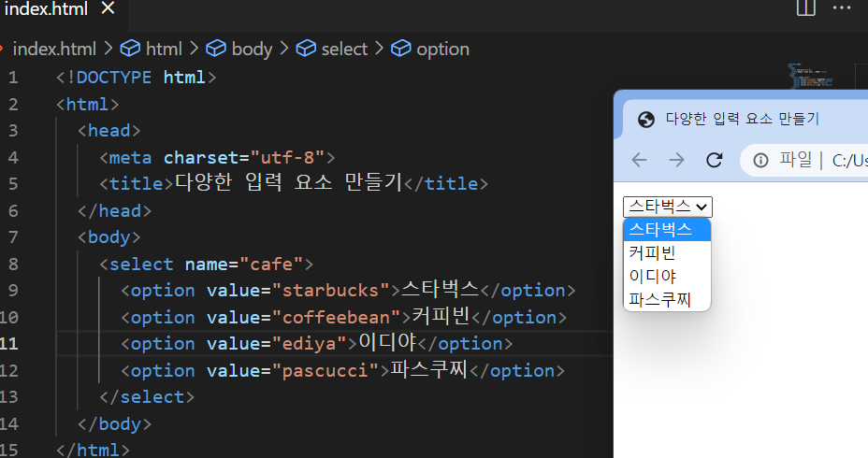Click 커피빈 text in code line 10

pyautogui.click(x=441, y=316)
